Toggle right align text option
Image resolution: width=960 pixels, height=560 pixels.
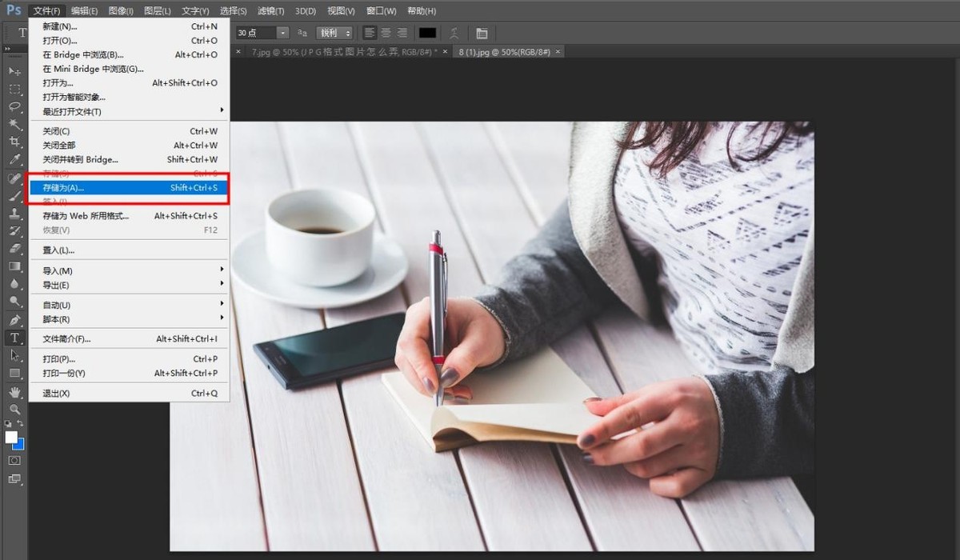pyautogui.click(x=402, y=33)
